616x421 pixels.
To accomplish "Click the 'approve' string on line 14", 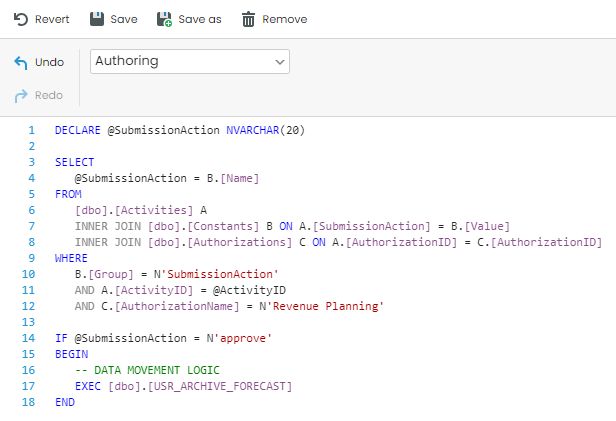I will click(x=243, y=338).
